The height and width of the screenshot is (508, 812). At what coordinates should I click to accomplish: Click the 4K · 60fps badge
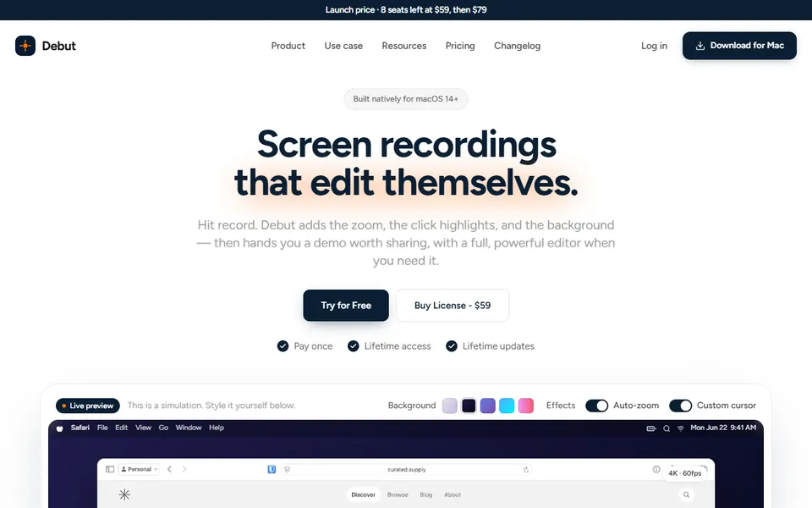click(684, 473)
